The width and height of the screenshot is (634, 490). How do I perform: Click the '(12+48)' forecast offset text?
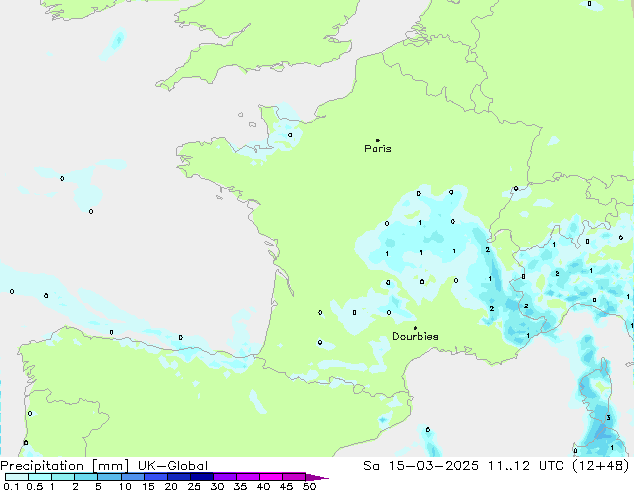tap(602, 466)
